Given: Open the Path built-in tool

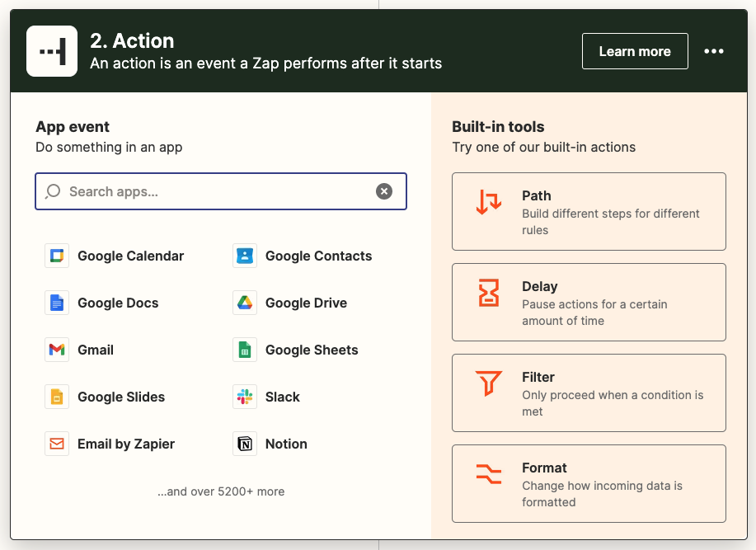Looking at the screenshot, I should pyautogui.click(x=588, y=211).
